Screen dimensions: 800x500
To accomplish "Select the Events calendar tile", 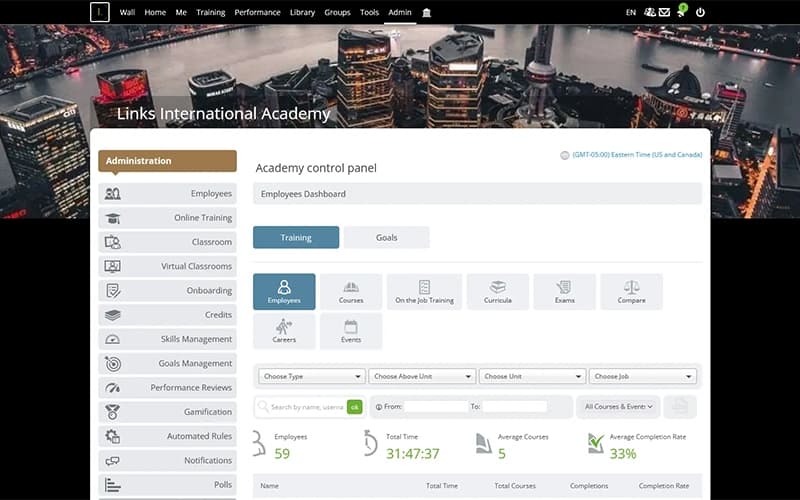I will click(x=350, y=331).
